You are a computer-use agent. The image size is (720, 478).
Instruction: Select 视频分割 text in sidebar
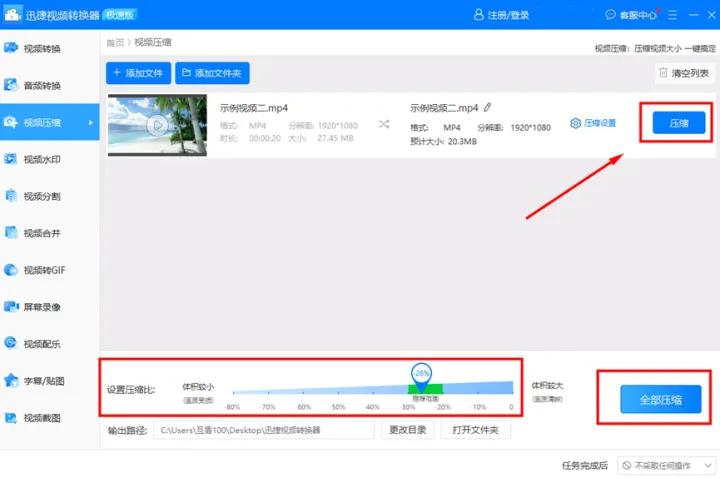(x=42, y=196)
